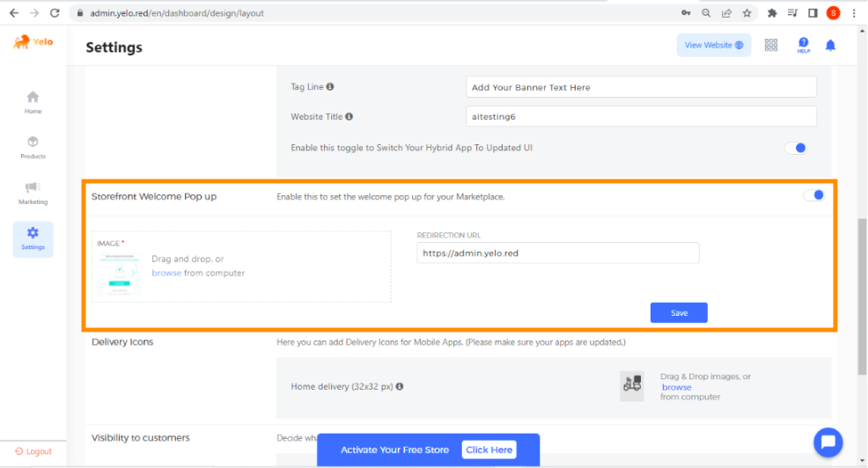Click the Website Title info icon

(349, 116)
